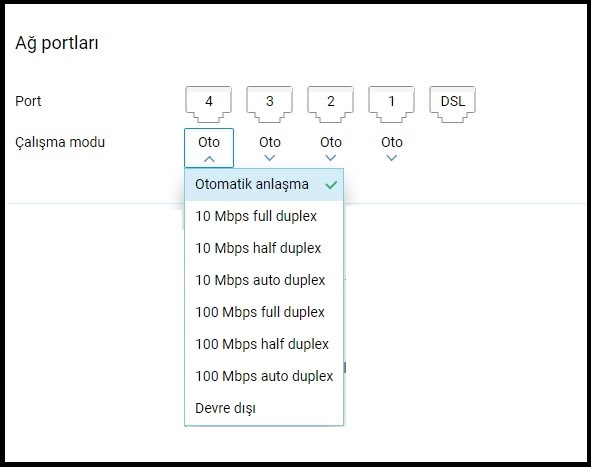
Task: Choose Otomatik anlaşma option
Action: pos(264,185)
